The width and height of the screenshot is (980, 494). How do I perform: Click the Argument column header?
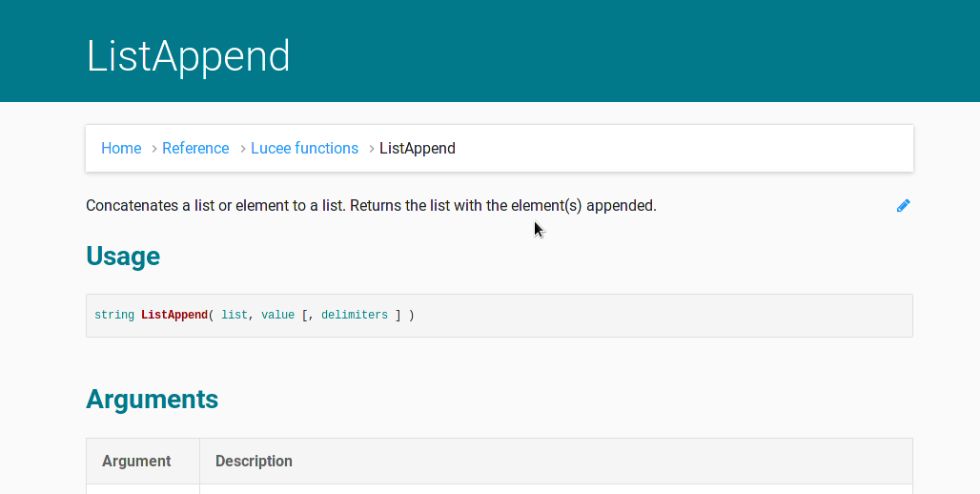(136, 461)
